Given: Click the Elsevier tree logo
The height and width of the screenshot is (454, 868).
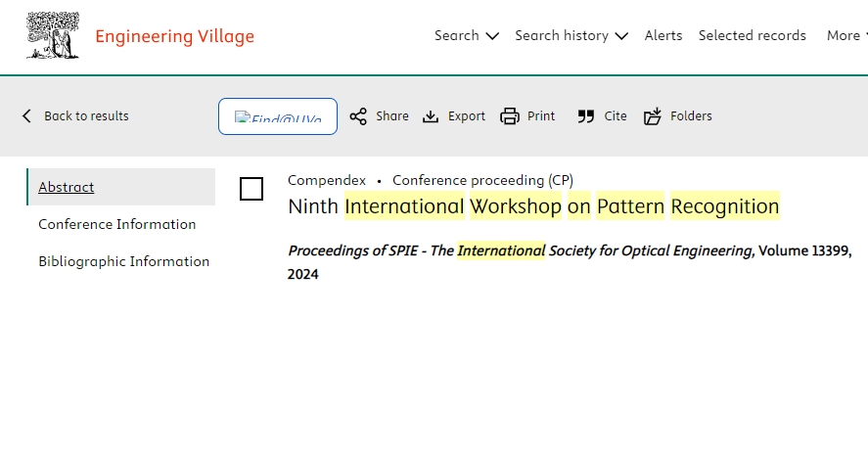Looking at the screenshot, I should coord(53,36).
